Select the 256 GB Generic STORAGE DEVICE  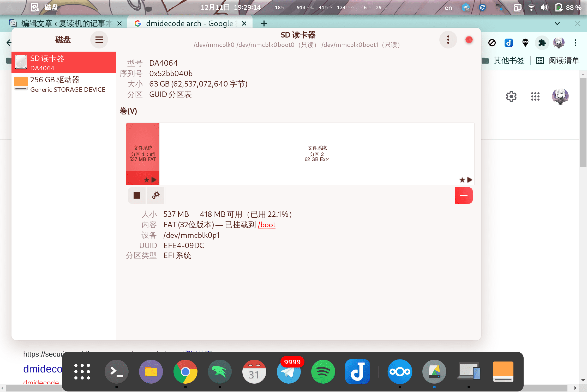pyautogui.click(x=64, y=84)
